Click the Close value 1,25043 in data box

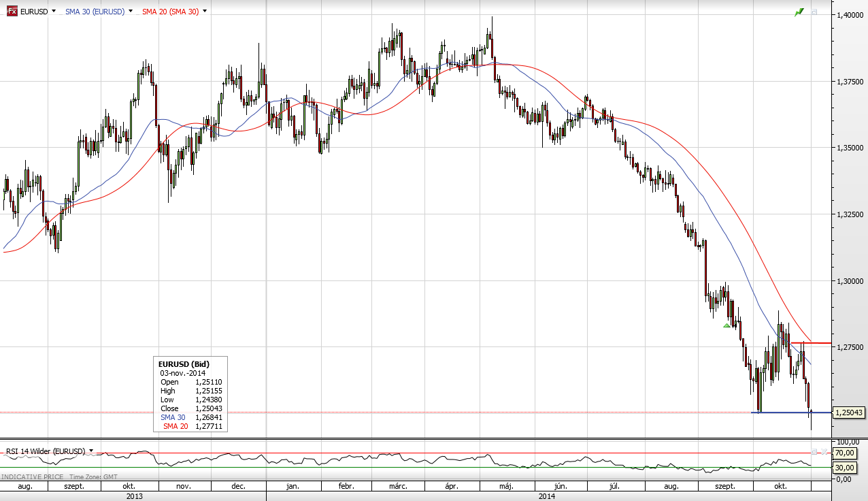pos(208,408)
